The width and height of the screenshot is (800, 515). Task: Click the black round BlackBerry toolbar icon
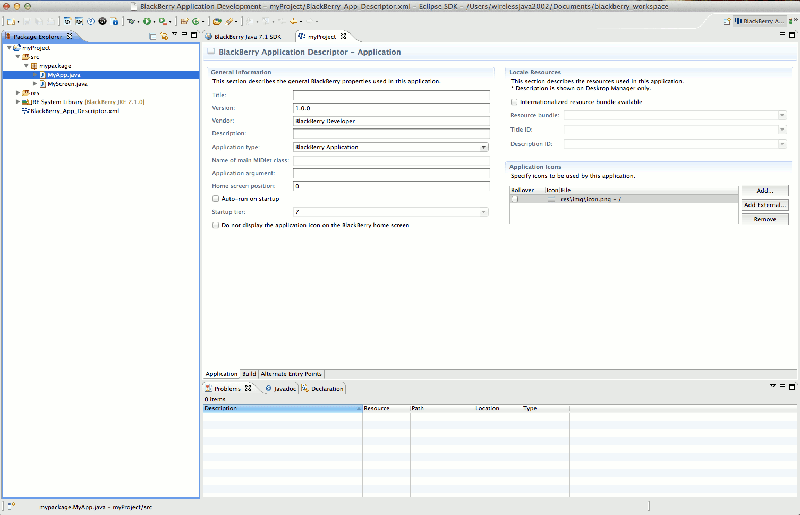103,21
